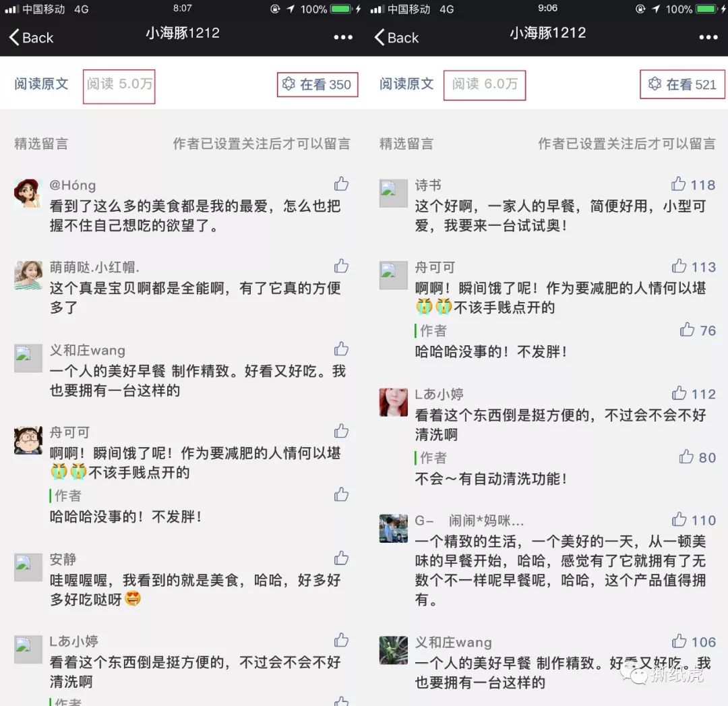Tap the thumbs-up next to 诗书's 118 likes
This screenshot has height=706, width=728.
678,184
